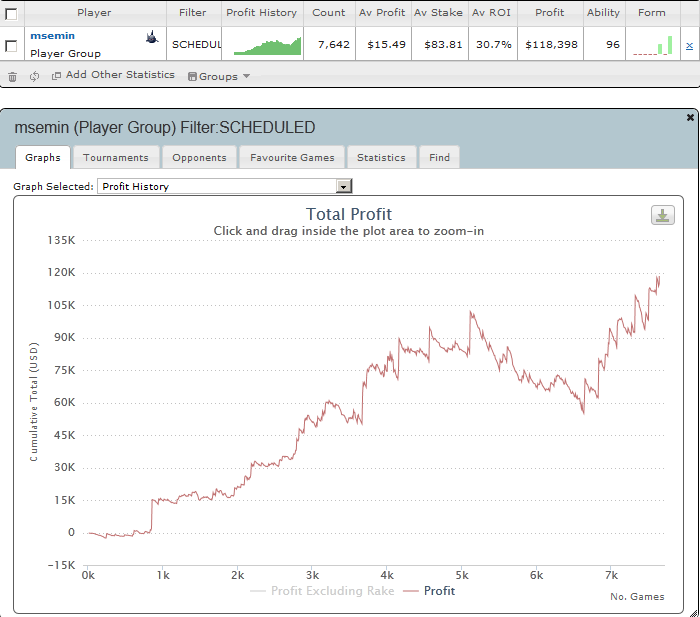700x617 pixels.
Task: Check the msemin row checkbox
Action: point(11,46)
